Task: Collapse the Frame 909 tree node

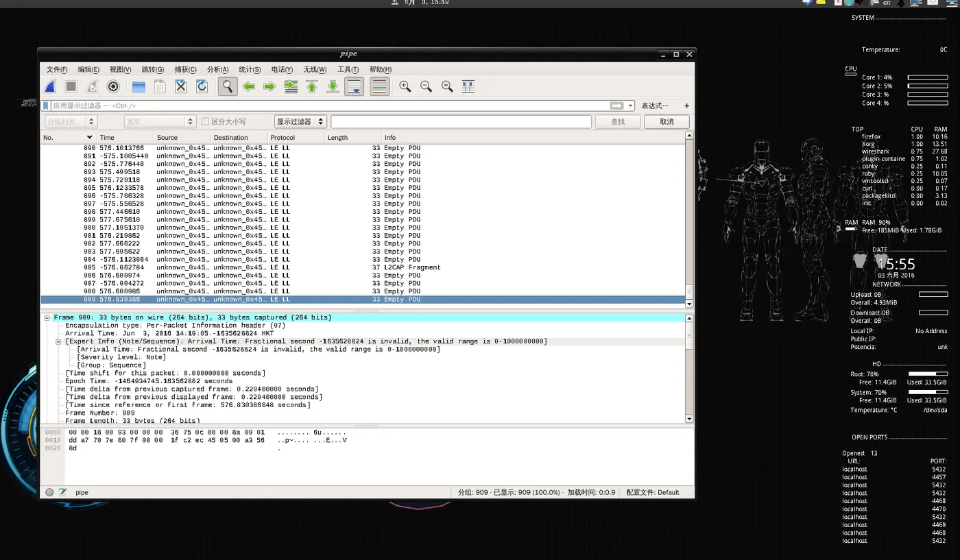Action: click(x=47, y=317)
